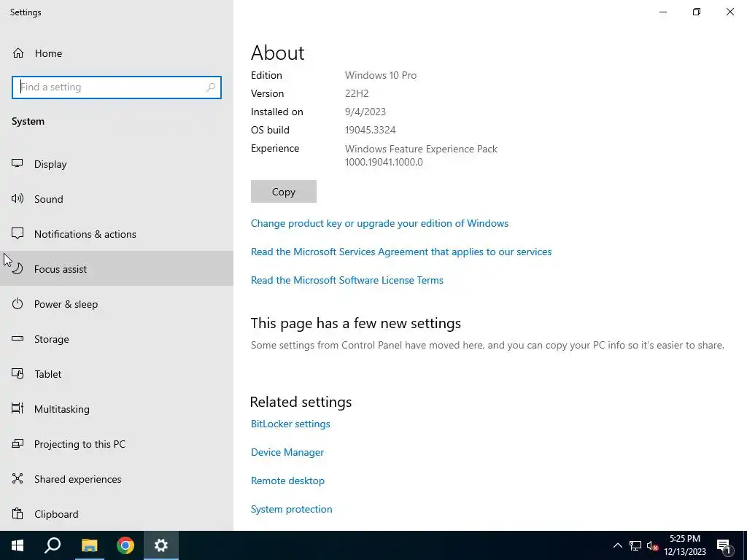The image size is (747, 560).
Task: Restore down the Settings window
Action: click(x=697, y=12)
